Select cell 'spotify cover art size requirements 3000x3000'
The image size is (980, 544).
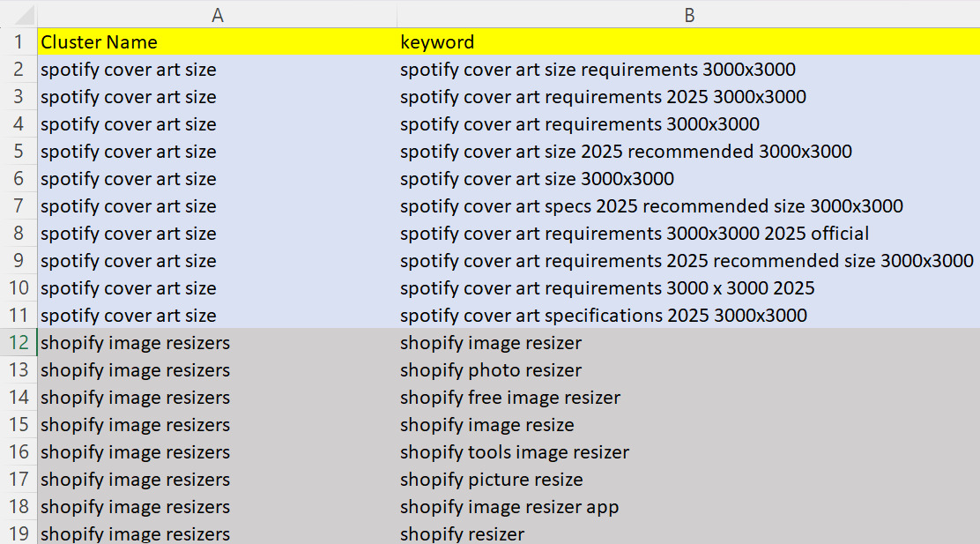coord(689,70)
